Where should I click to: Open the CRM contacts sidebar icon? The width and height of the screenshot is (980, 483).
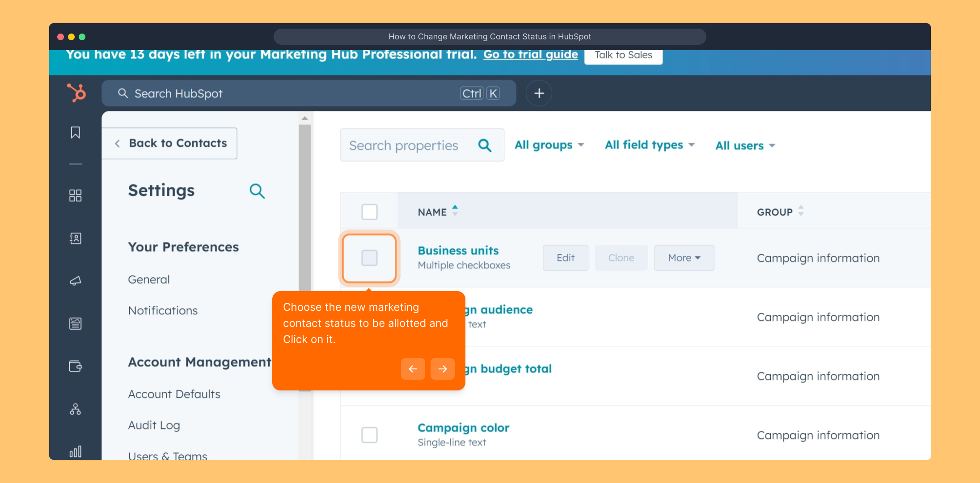click(x=75, y=238)
